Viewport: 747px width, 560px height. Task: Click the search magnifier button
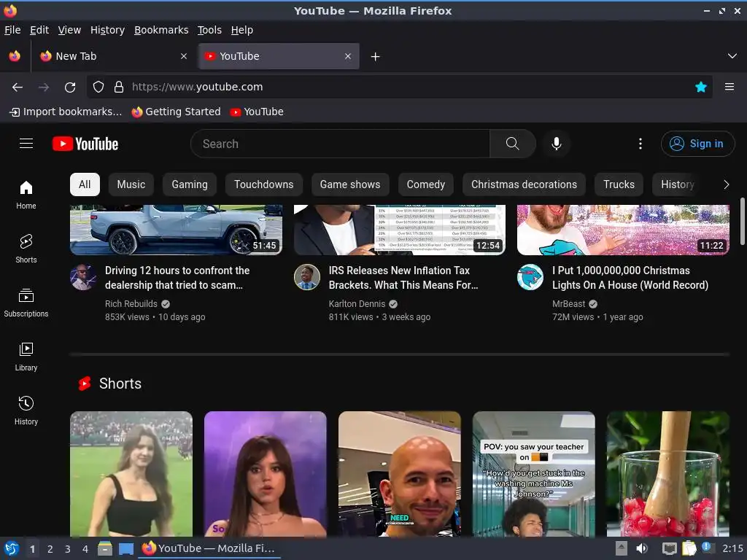pos(512,144)
